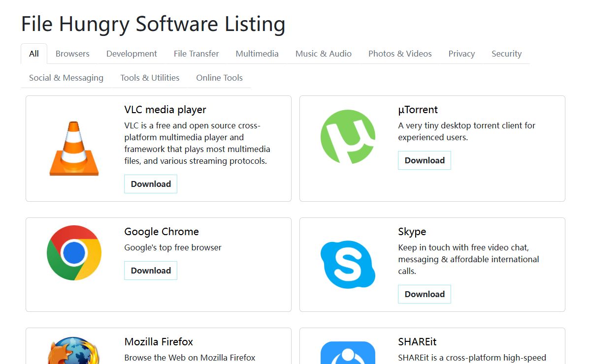Click the VLC traffic cone icon
591x364 pixels.
74,149
